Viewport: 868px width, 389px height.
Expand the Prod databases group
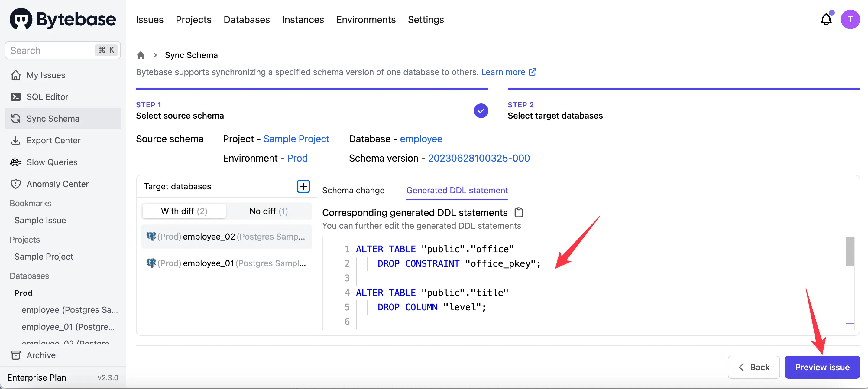23,293
